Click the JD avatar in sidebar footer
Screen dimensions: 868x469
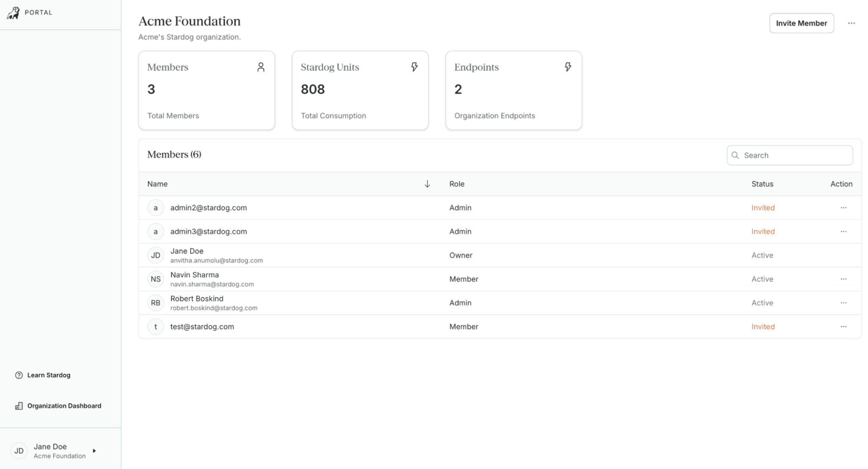coord(19,451)
